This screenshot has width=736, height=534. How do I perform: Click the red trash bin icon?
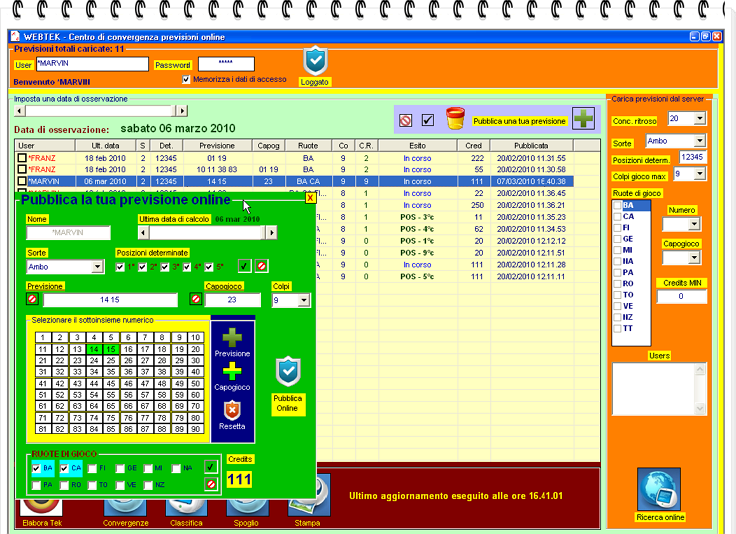(x=455, y=118)
